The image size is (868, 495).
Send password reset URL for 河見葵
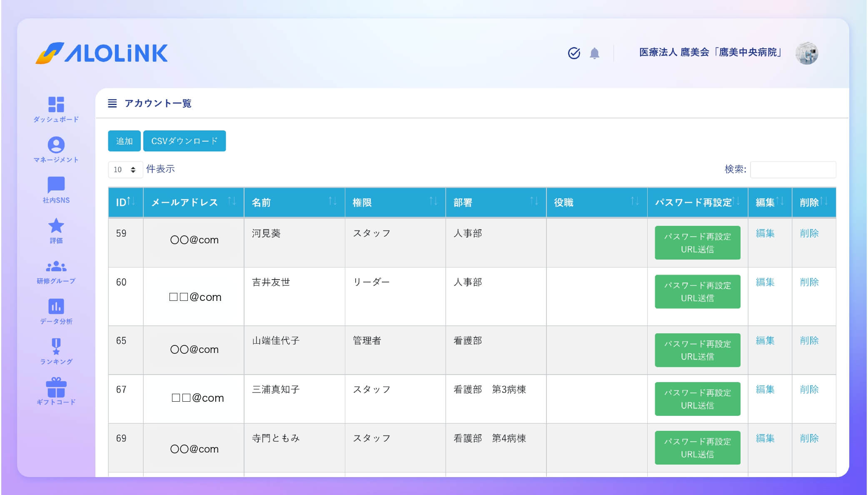click(697, 243)
